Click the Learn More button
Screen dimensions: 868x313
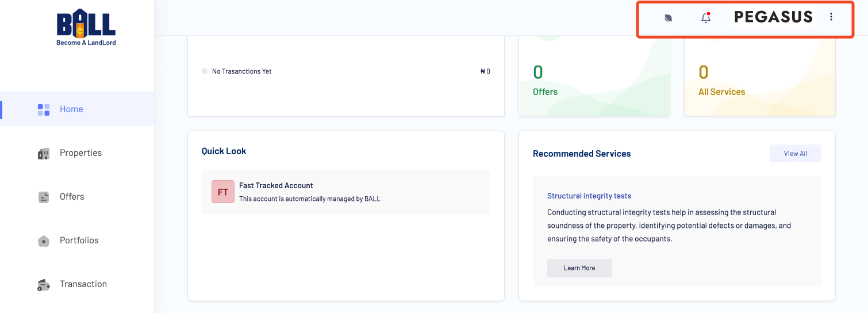point(579,268)
